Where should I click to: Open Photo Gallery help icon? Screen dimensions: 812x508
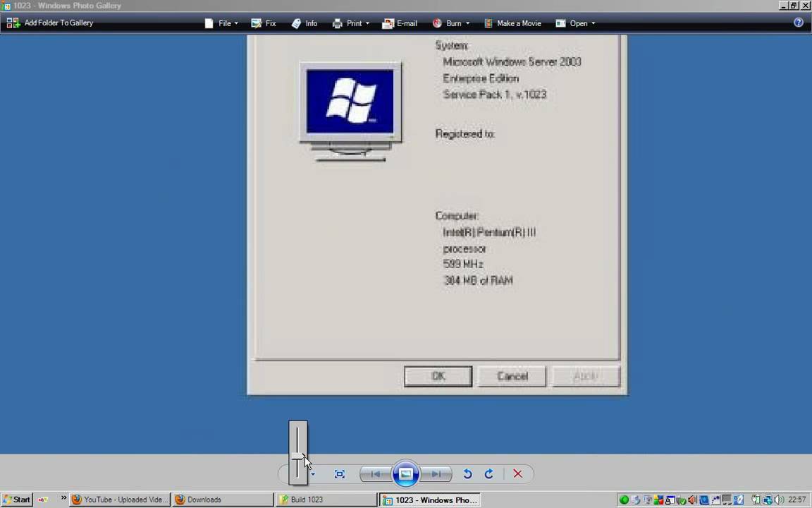(798, 23)
